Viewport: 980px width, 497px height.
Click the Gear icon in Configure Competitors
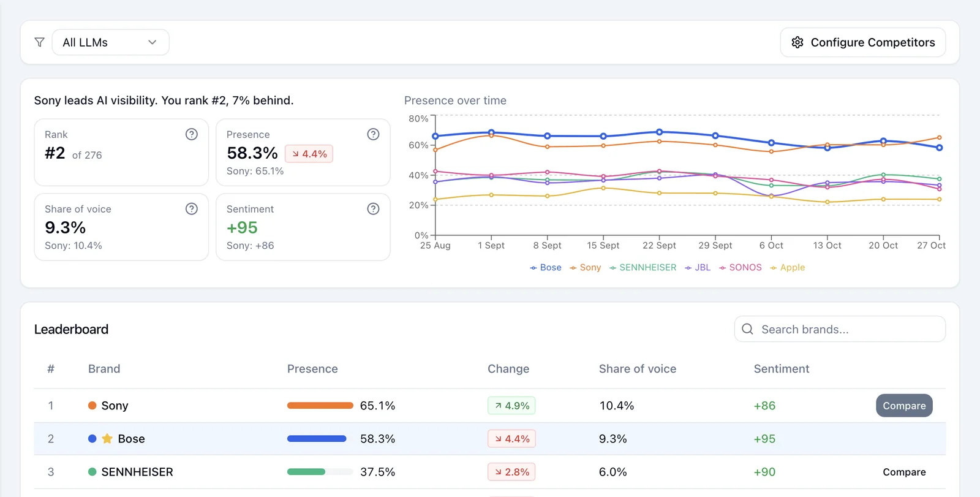coord(797,42)
